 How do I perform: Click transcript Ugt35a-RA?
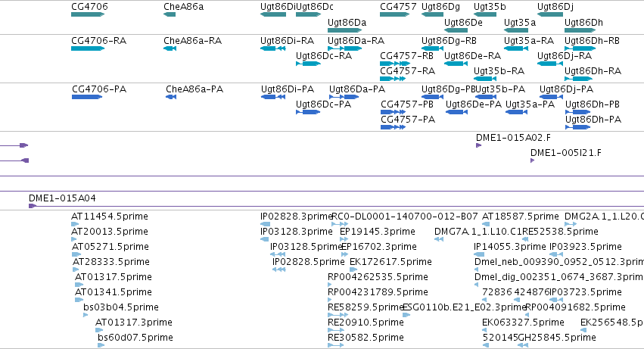tap(516, 48)
